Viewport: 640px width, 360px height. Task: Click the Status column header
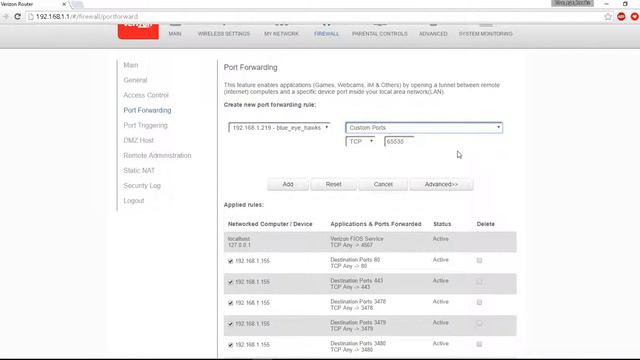(442, 224)
